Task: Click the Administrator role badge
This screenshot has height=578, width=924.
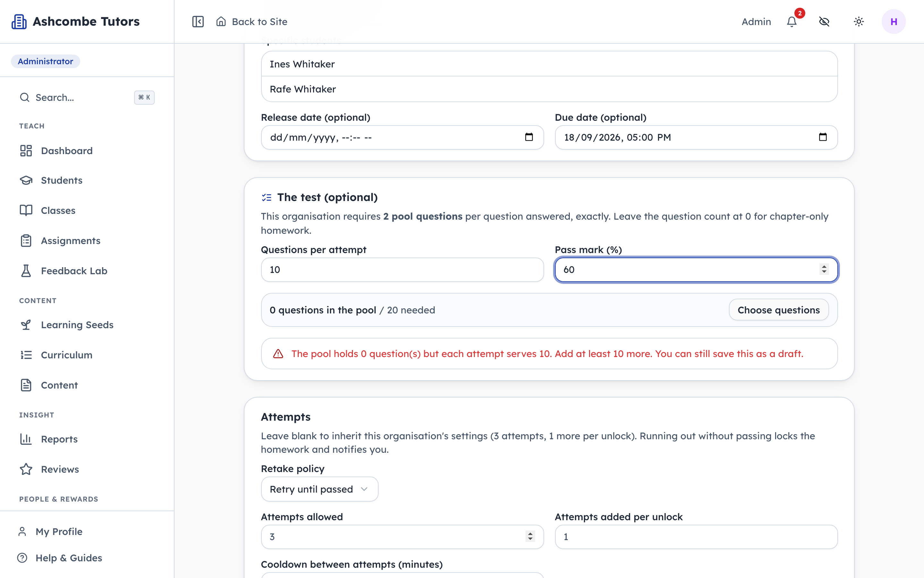Action: click(x=46, y=61)
